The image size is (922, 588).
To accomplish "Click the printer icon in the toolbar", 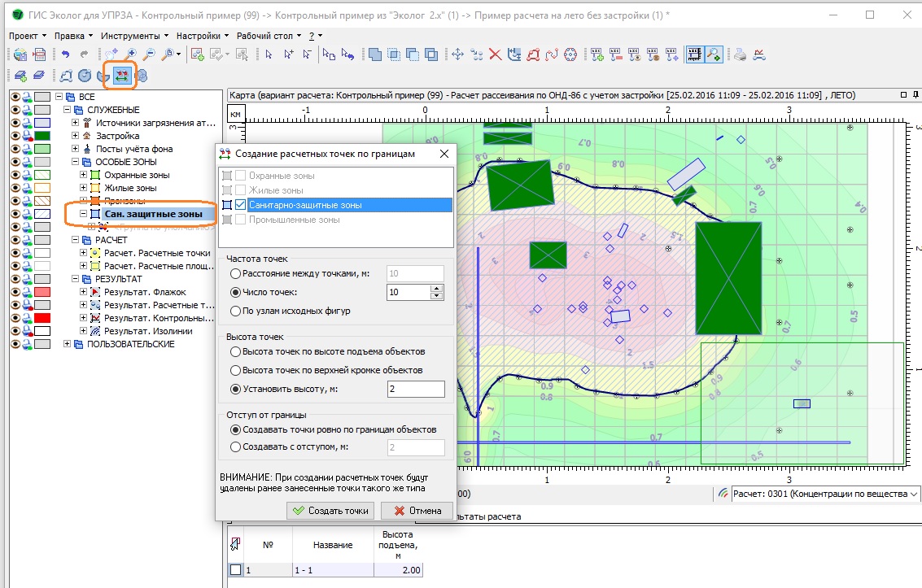I will [740, 54].
